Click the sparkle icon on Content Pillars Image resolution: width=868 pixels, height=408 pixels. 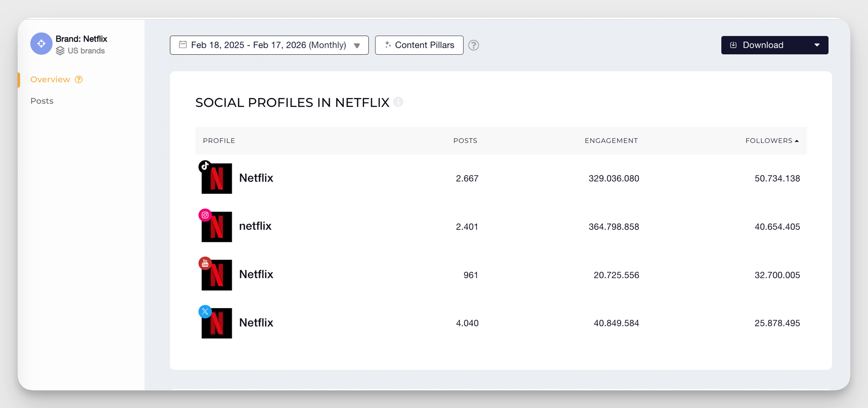tap(388, 45)
